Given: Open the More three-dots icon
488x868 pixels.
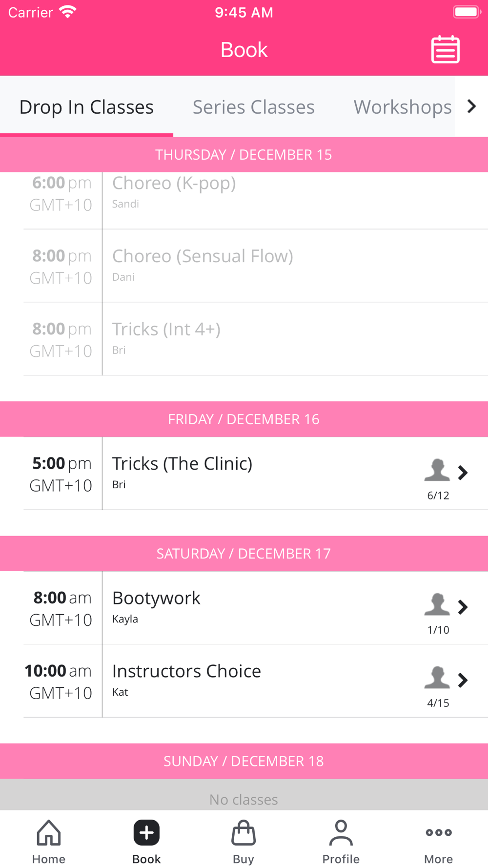Looking at the screenshot, I should [439, 832].
